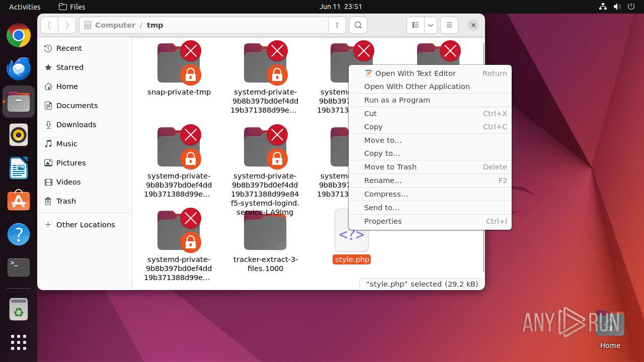This screenshot has height=362, width=644.
Task: Choose Move to… menu entry
Action: (x=430, y=140)
